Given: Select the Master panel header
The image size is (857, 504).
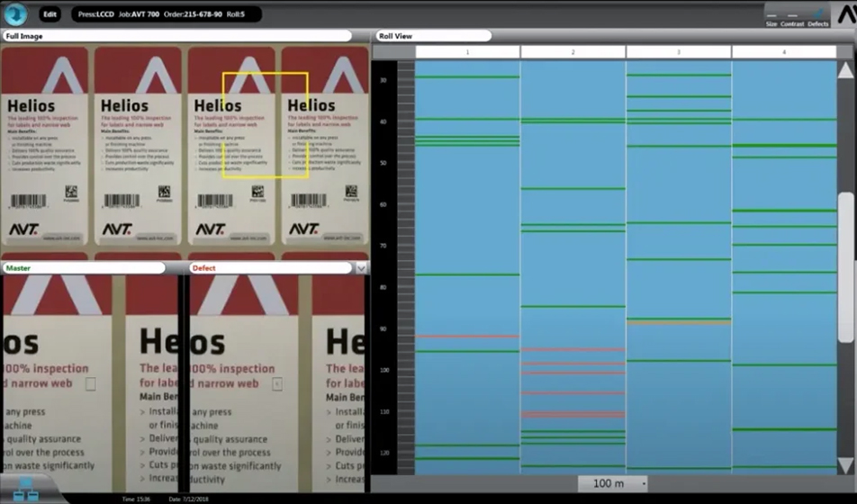Looking at the screenshot, I should click(x=84, y=268).
